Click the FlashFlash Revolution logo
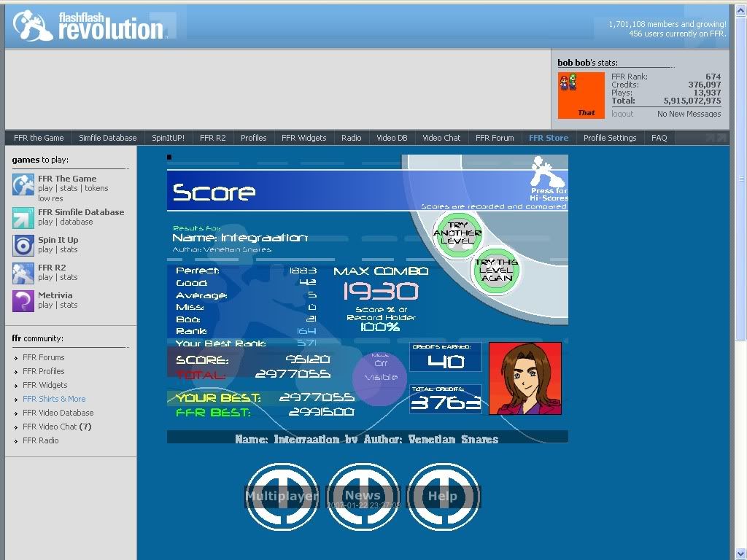747x560 pixels. pyautogui.click(x=89, y=26)
